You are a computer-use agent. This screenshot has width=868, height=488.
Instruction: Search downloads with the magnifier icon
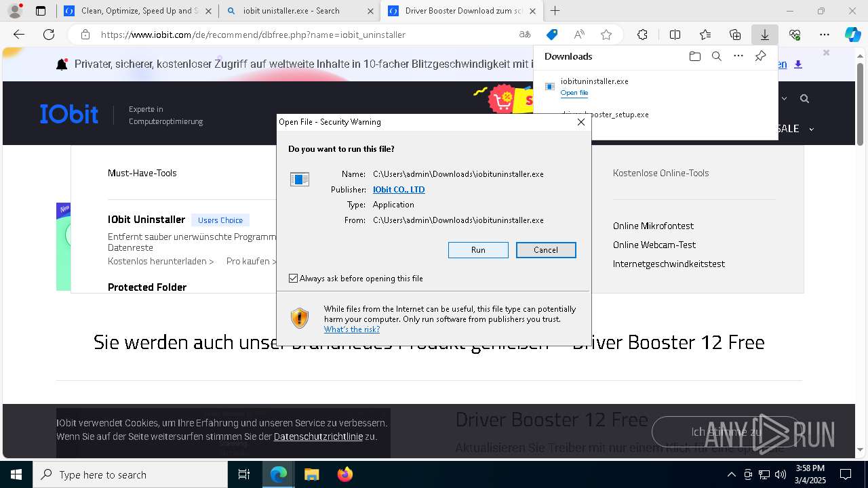pos(716,56)
